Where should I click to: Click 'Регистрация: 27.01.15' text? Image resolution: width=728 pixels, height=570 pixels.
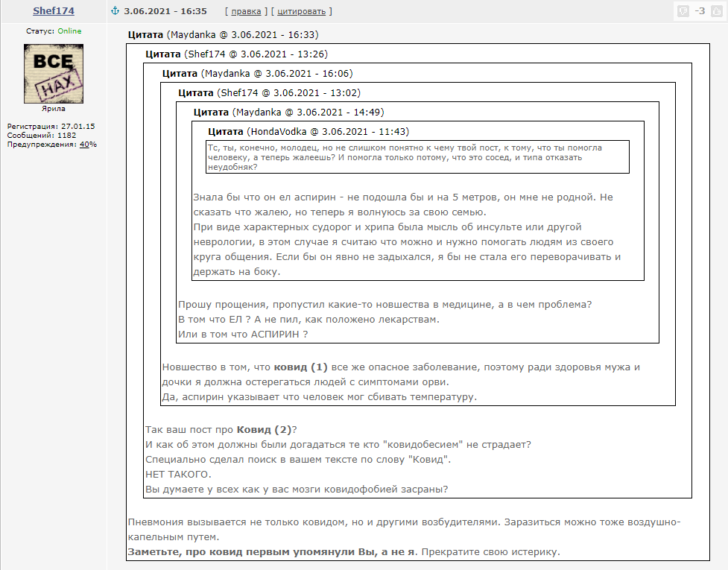click(51, 126)
